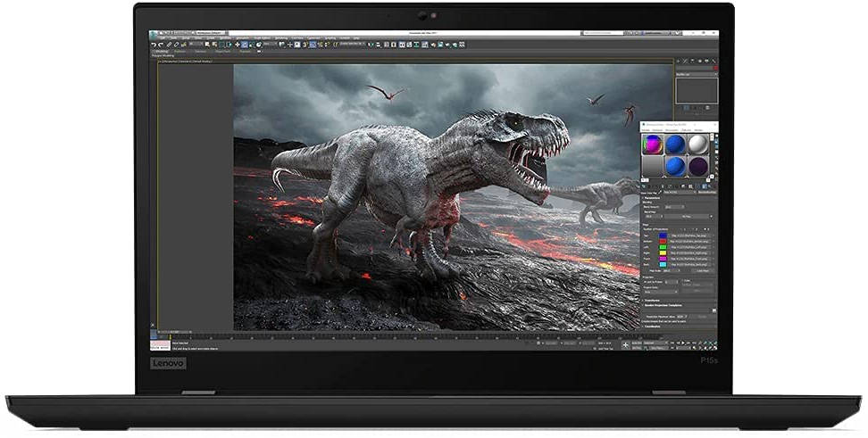The height and width of the screenshot is (438, 868).
Task: Switch to the Selection ribbon tab
Action: click(x=200, y=52)
